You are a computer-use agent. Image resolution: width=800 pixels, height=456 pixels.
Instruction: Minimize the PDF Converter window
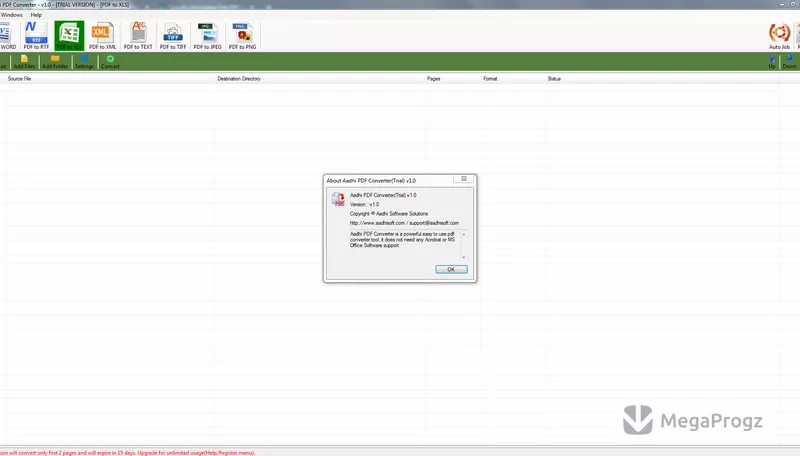(x=782, y=4)
